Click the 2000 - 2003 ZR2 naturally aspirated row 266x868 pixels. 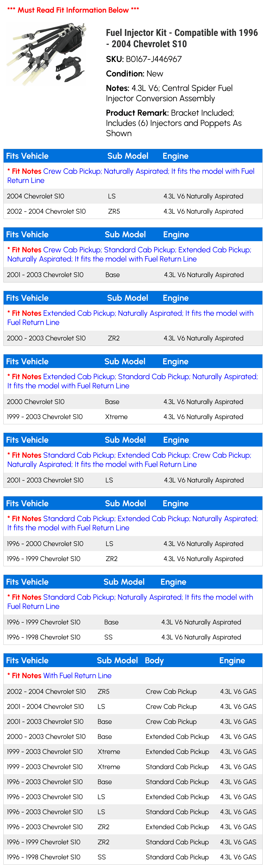pyautogui.click(x=133, y=338)
